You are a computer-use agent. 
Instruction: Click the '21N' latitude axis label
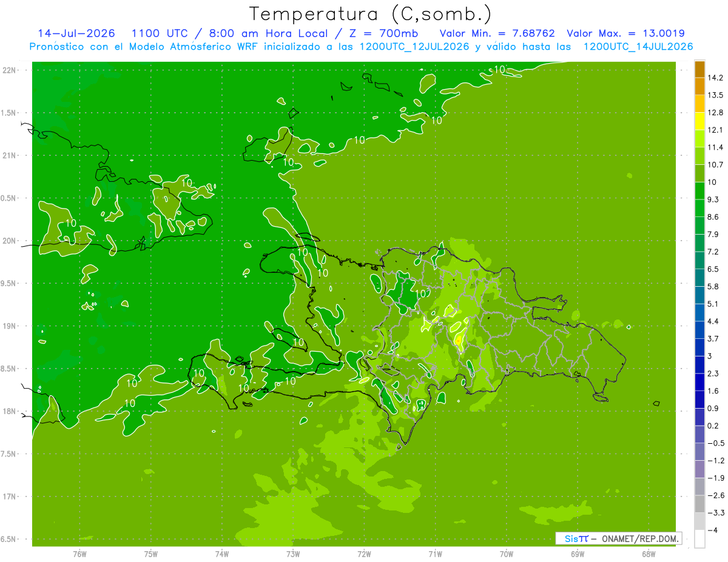[9, 155]
